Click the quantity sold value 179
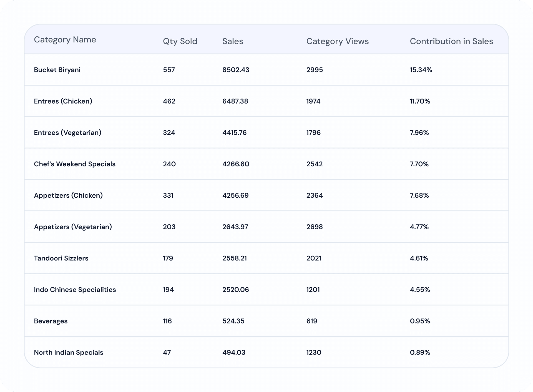533x392 pixels. tap(168, 258)
